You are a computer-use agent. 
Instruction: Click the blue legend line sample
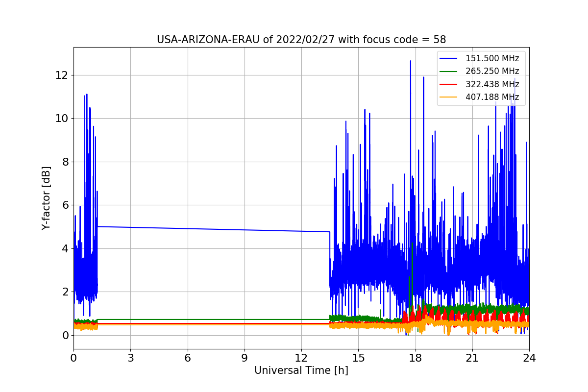point(449,59)
